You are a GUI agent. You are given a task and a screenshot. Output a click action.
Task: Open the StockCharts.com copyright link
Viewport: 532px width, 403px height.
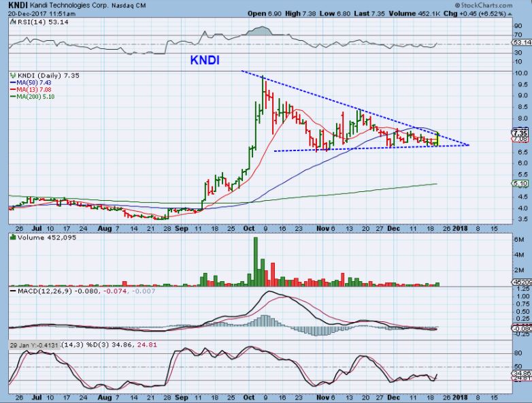pyautogui.click(x=484, y=5)
